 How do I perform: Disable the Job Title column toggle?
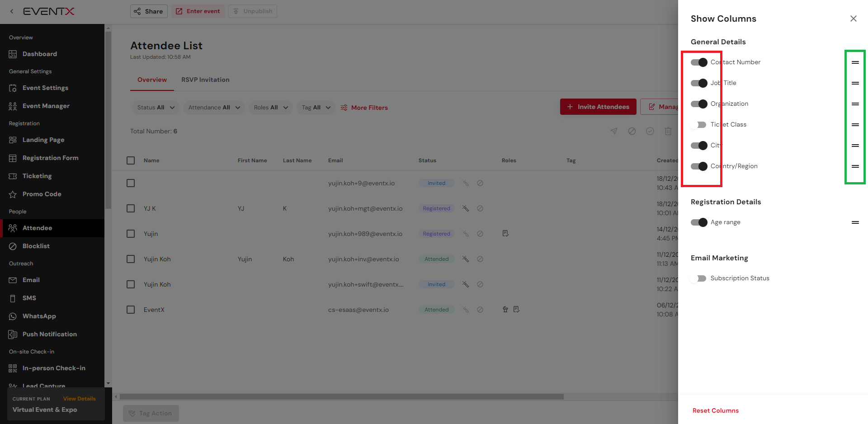point(698,83)
